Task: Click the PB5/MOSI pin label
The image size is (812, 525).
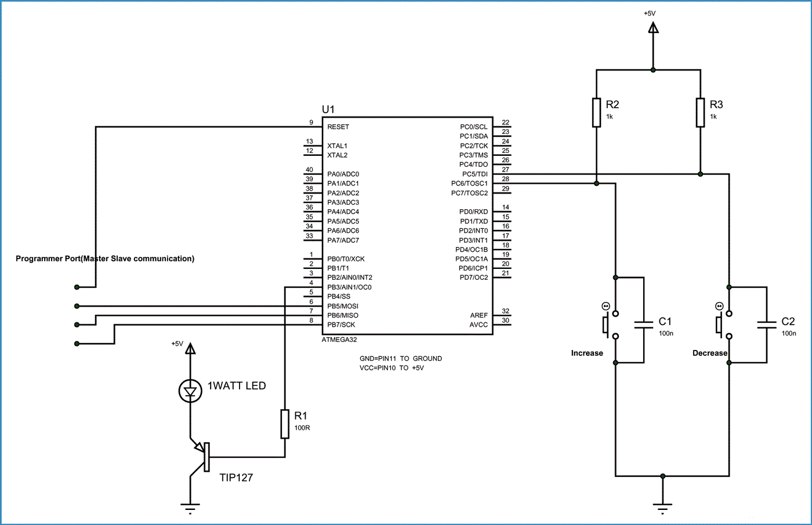Action: coord(343,307)
